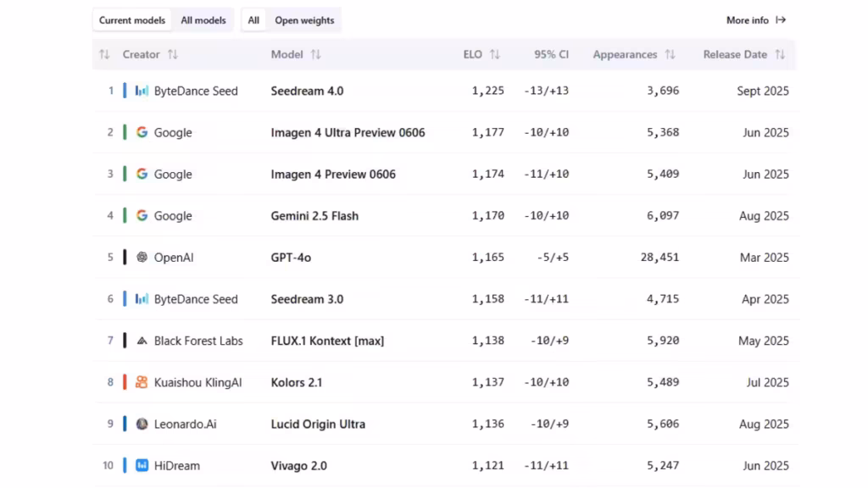Select release date Jul 2025
This screenshot has height=488, width=868.
767,382
